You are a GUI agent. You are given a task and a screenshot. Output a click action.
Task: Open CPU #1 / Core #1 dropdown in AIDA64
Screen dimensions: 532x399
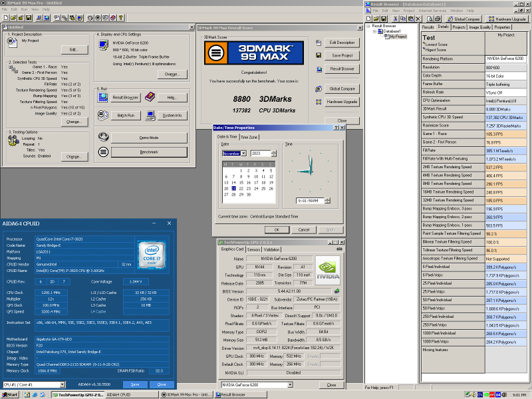tap(63, 384)
